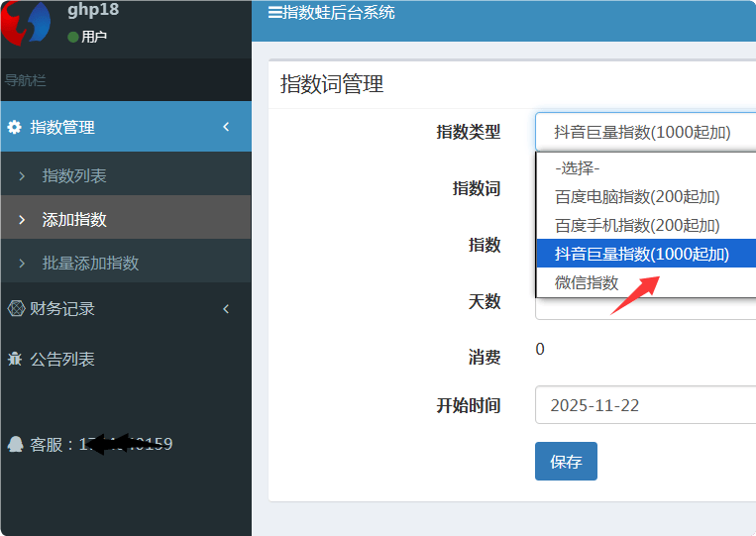Expand the 财务记录 menu chevron
Image resolution: width=756 pixels, height=536 pixels.
tap(226, 309)
